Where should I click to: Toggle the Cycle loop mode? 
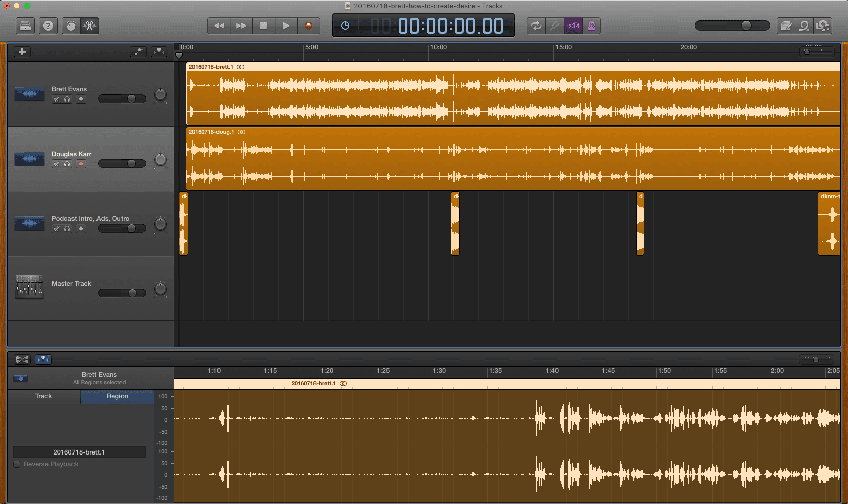(x=536, y=26)
